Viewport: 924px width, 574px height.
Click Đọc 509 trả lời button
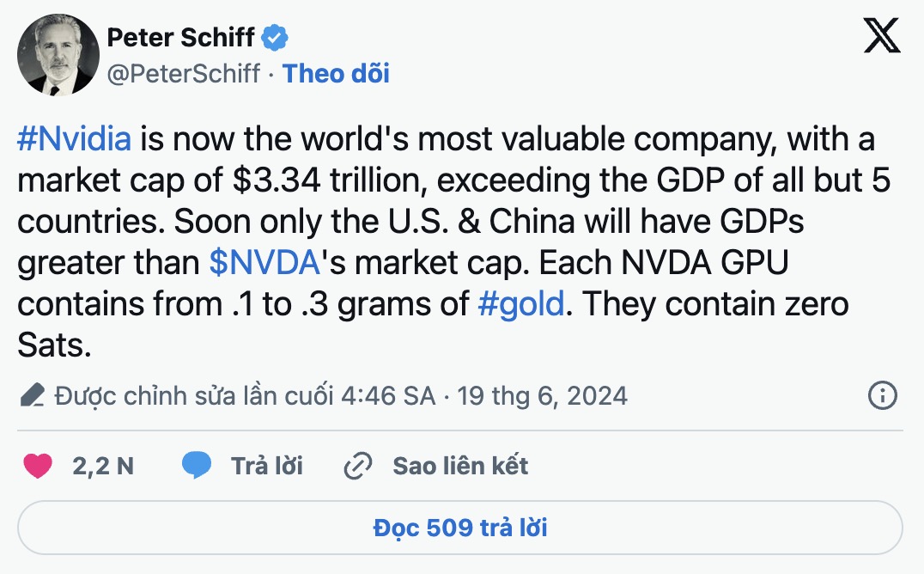460,528
